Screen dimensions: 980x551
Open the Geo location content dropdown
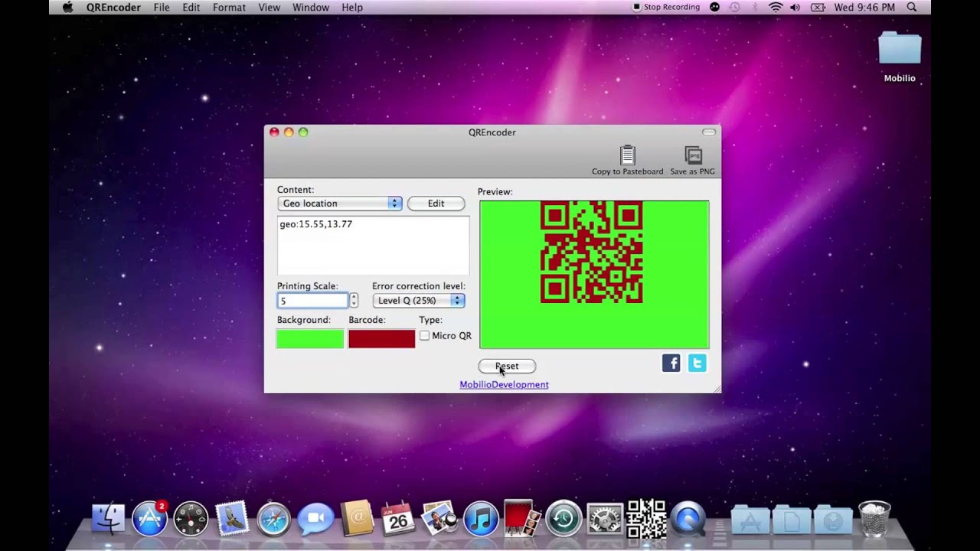coord(339,204)
